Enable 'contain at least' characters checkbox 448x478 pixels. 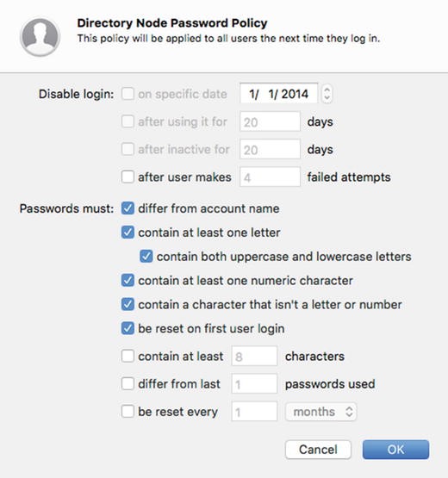tap(128, 356)
